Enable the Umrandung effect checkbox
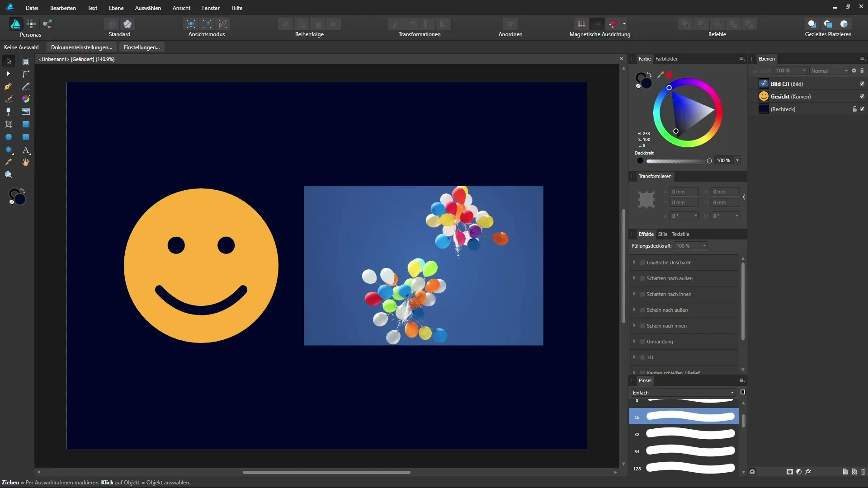This screenshot has width=868, height=488. (x=642, y=342)
